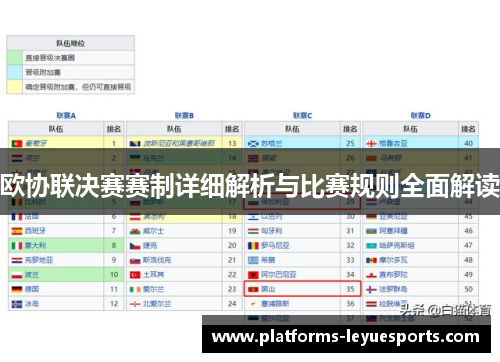Click the Turkey flag icon
This screenshot has height=362, width=500.
[135, 275]
